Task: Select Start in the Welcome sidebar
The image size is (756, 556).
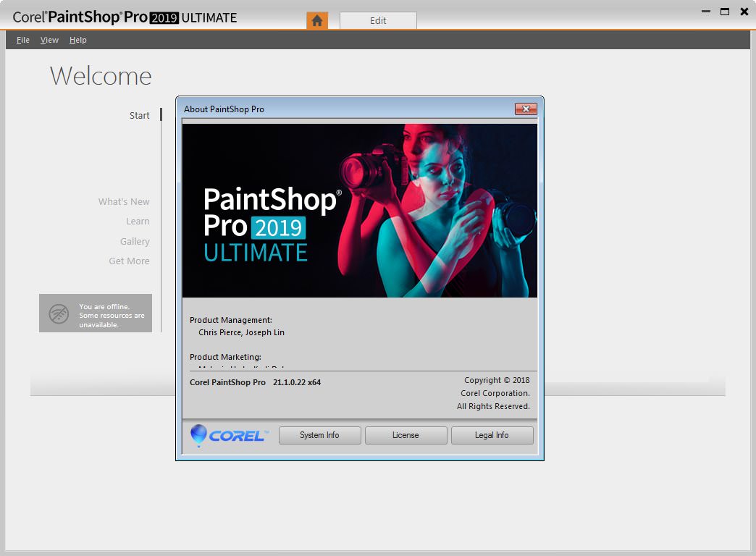Action: (x=139, y=115)
